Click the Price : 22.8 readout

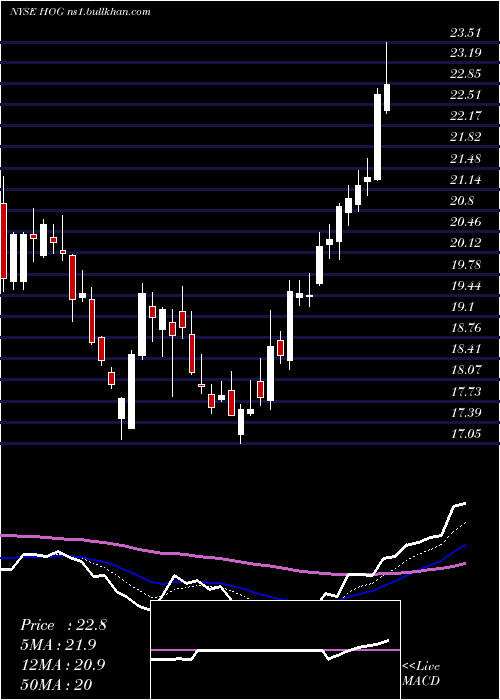(x=63, y=625)
